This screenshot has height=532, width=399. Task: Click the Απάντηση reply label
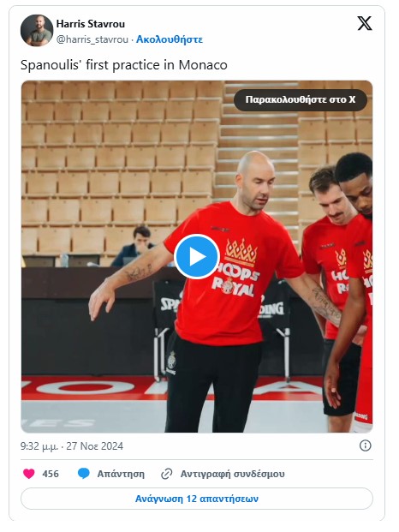(121, 474)
